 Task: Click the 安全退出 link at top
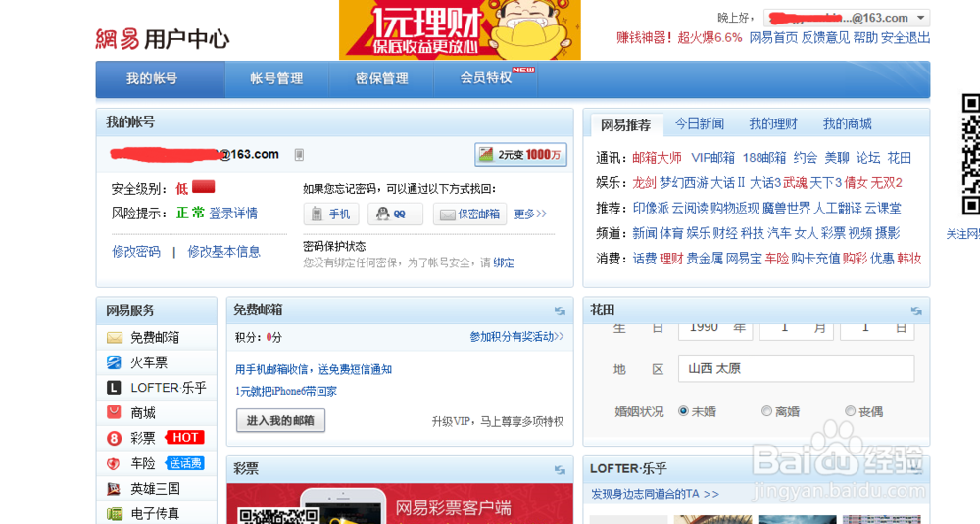tap(906, 37)
